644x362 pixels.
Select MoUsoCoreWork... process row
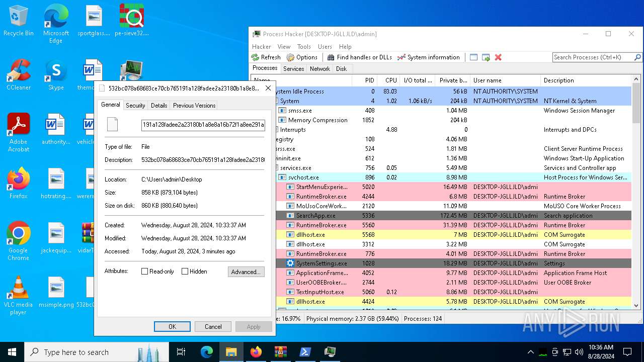click(x=453, y=206)
